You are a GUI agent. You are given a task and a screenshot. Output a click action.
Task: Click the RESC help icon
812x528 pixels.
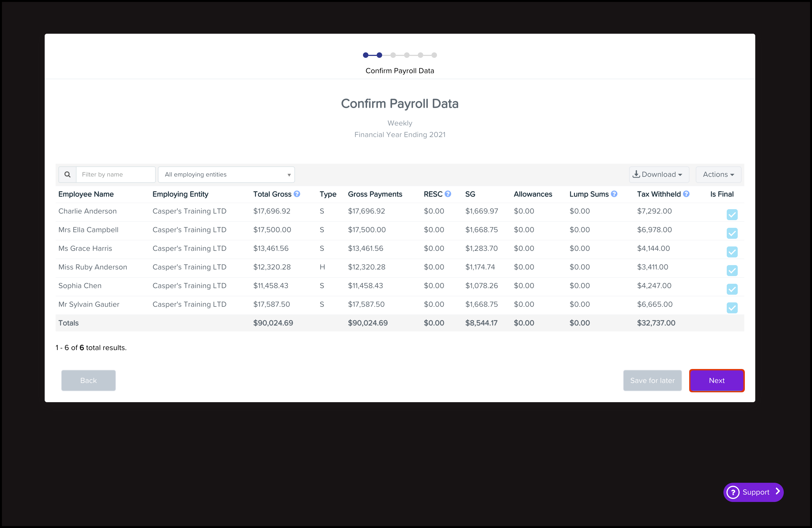tap(448, 194)
